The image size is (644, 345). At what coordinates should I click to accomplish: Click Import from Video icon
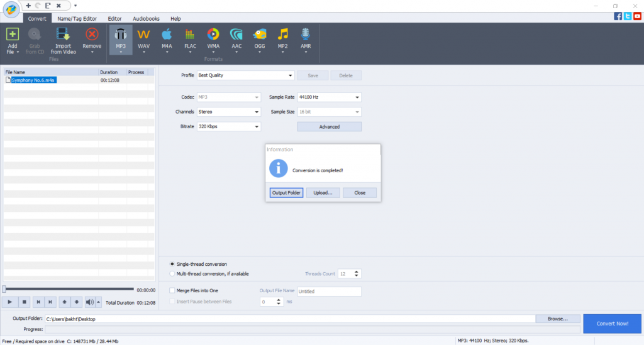pyautogui.click(x=63, y=35)
